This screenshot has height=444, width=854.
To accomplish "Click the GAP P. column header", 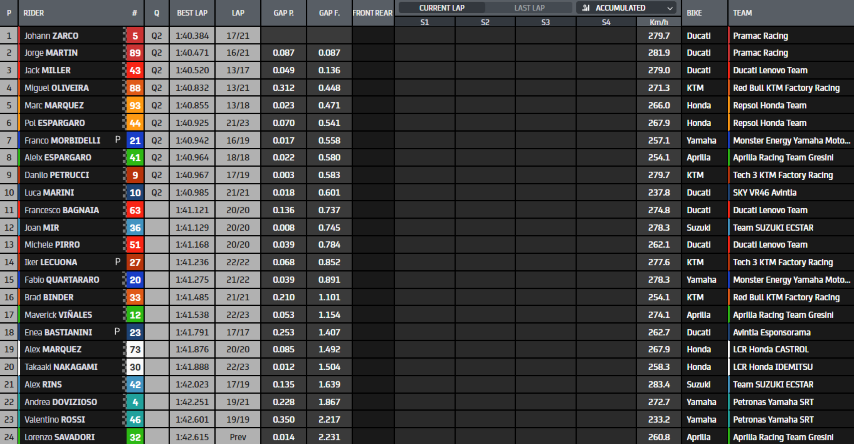I will click(283, 13).
